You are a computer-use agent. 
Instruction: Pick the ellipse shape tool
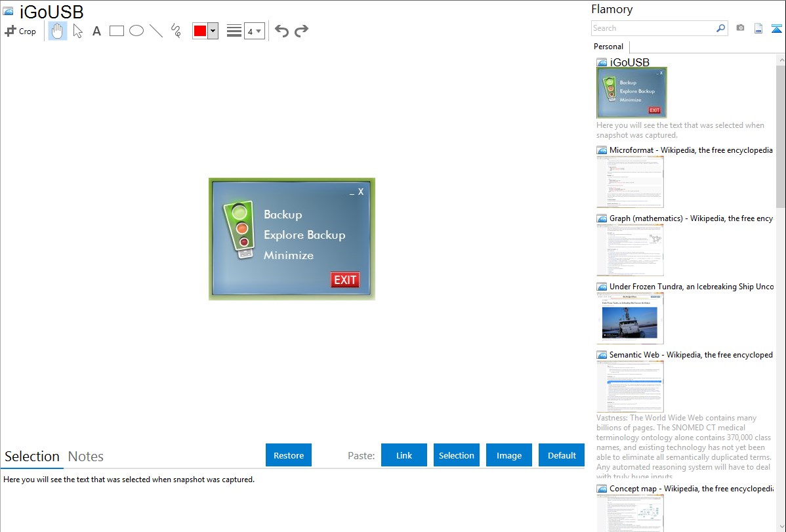(136, 31)
